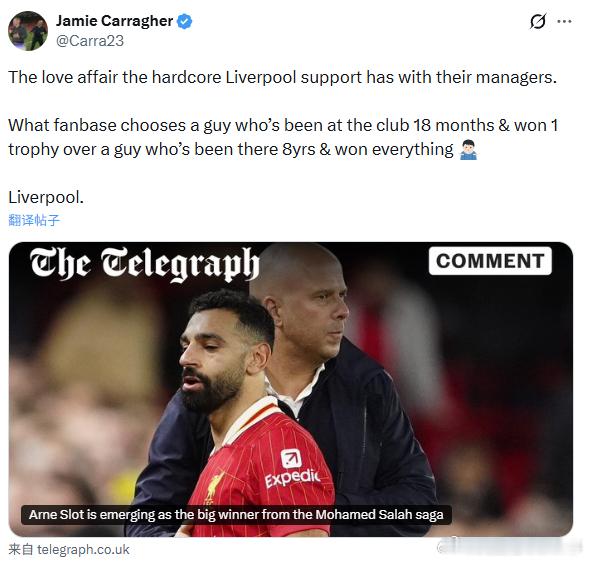Click the Expedia logo on red shirt
The image size is (589, 562).
(292, 470)
